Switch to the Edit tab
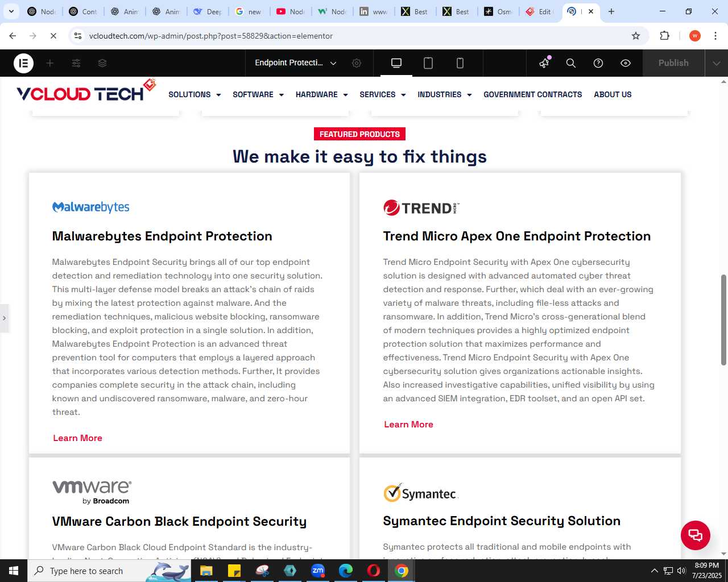The image size is (728, 582). 540,11
